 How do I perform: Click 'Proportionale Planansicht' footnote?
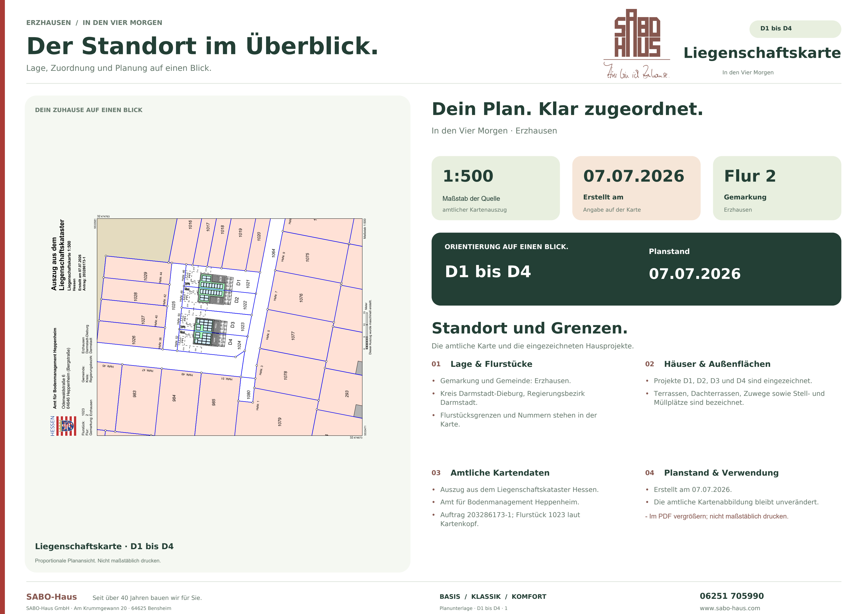pos(98,561)
